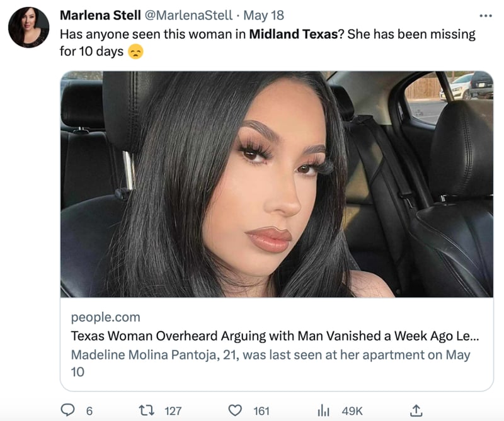The height and width of the screenshot is (421, 504).
Task: Click the share upload icon
Action: (x=416, y=410)
